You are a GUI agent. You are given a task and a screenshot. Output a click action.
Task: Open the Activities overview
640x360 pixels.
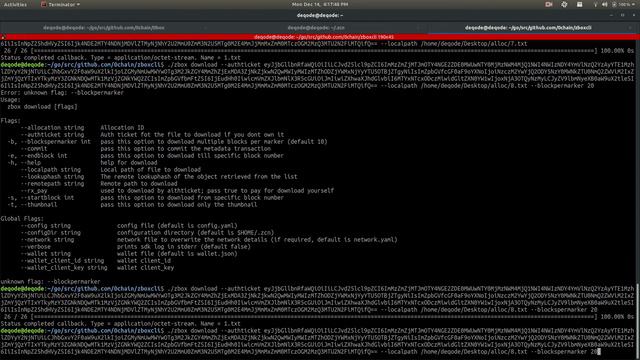[x=15, y=4]
